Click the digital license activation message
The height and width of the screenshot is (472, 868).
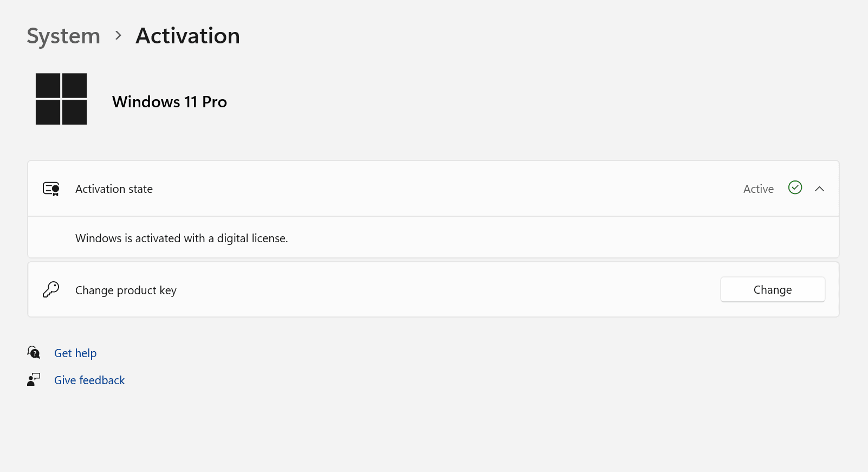point(182,238)
